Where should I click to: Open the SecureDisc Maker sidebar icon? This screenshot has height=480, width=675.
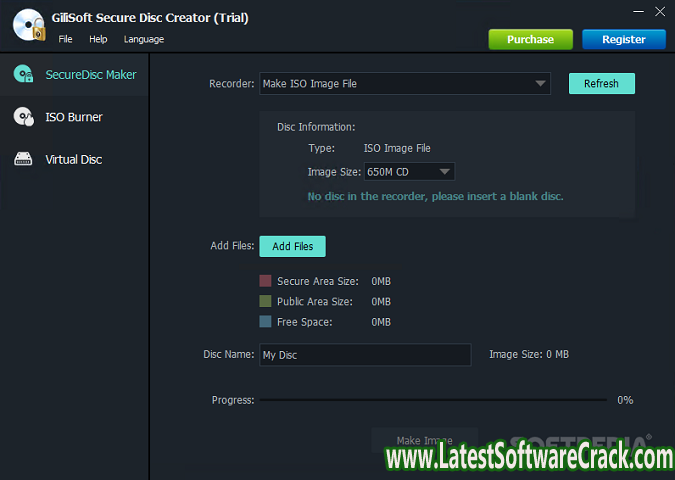(23, 75)
